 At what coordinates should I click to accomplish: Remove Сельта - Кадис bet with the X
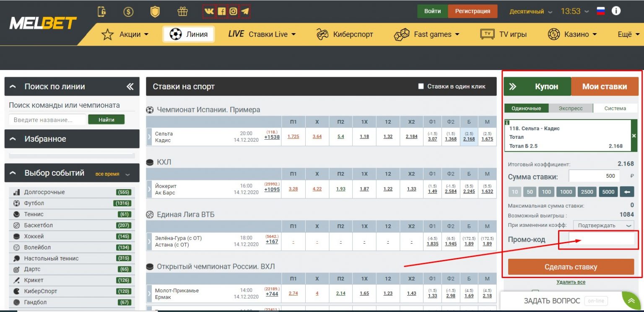coord(634,136)
